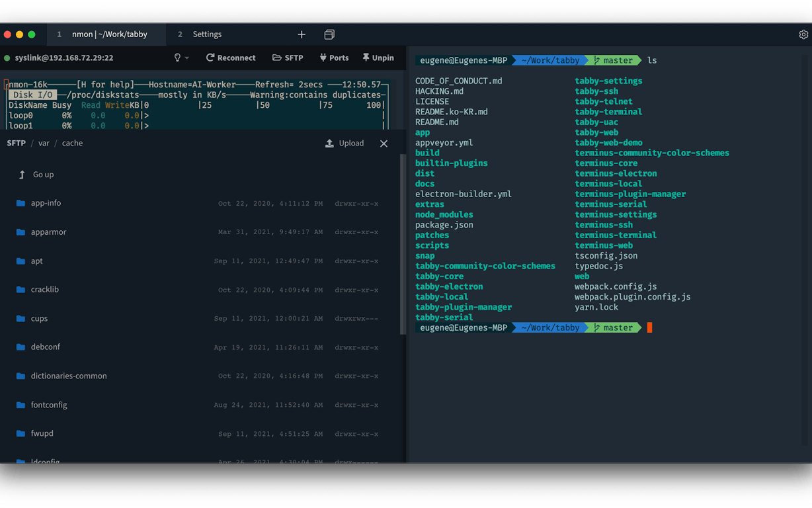Click the Go up arrow icon
The height and width of the screenshot is (508, 812).
coord(21,175)
